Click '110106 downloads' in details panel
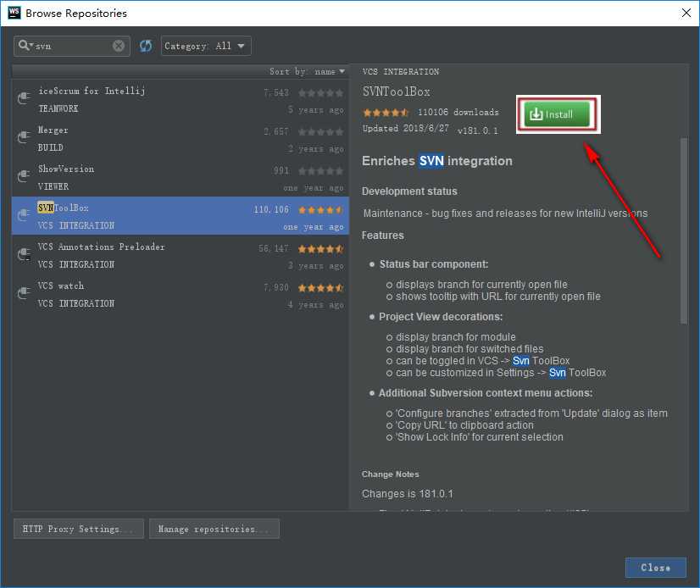700x588 pixels. 458,112
